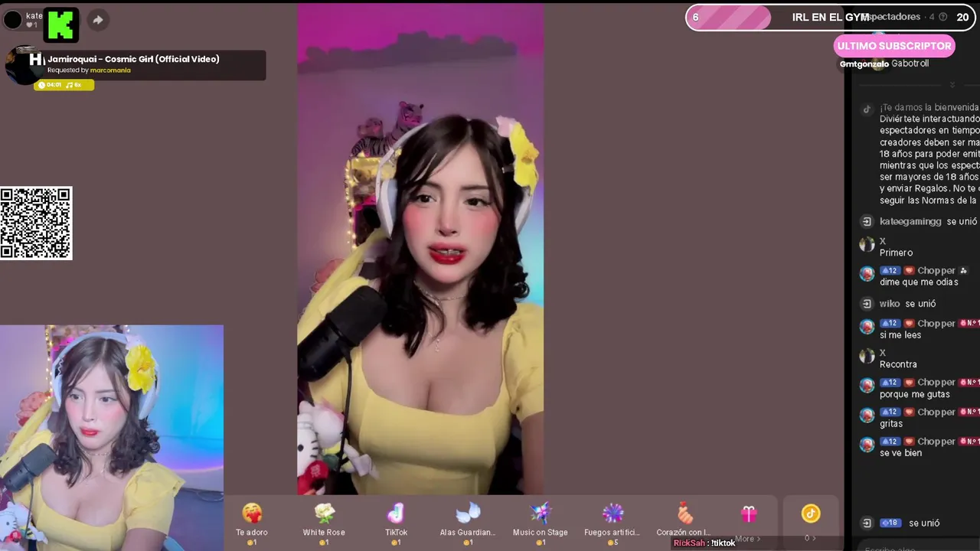Open the TikTok coin balance icon
980x551 pixels.
[811, 514]
